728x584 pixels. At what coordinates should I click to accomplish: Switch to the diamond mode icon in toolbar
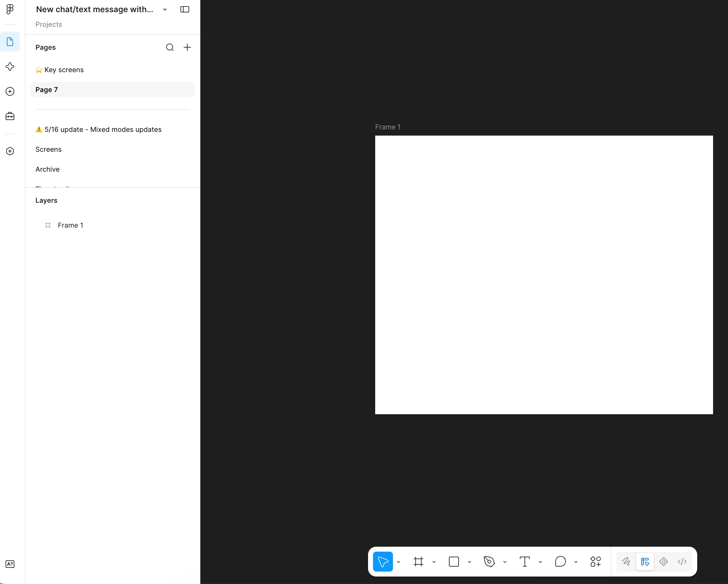664,562
